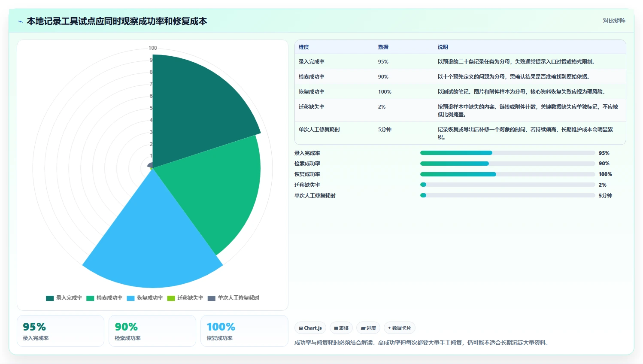643x364 pixels.
Task: Click the 2% value in the table
Action: coord(382,107)
